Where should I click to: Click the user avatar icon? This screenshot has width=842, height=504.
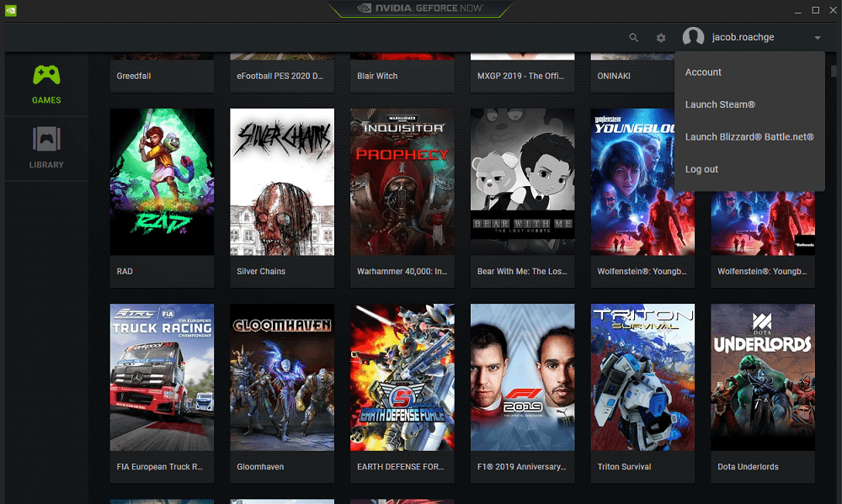[x=693, y=37]
